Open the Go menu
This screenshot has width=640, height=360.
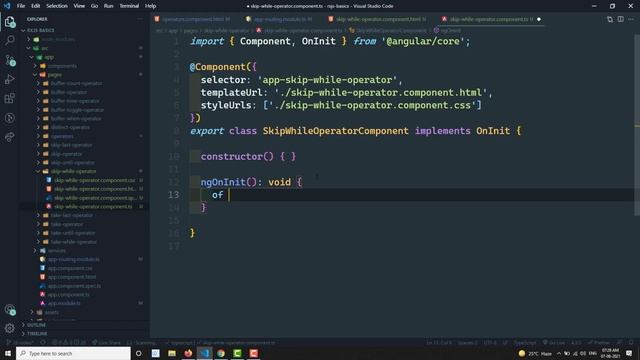[x=94, y=6]
